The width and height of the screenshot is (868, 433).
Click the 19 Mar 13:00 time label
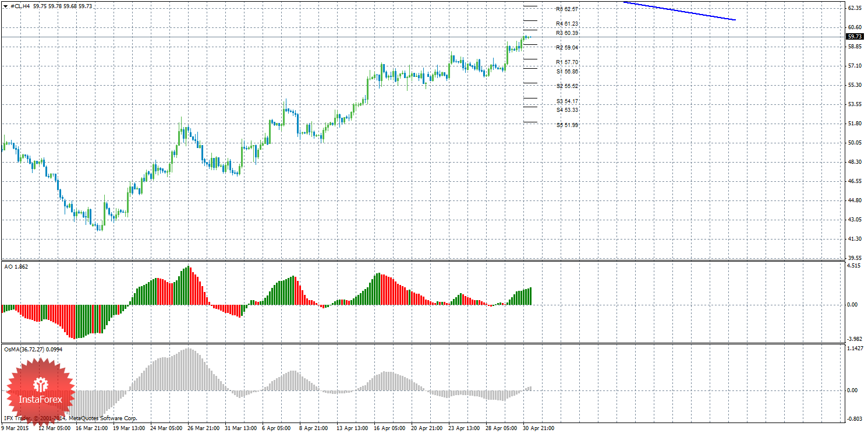128,428
